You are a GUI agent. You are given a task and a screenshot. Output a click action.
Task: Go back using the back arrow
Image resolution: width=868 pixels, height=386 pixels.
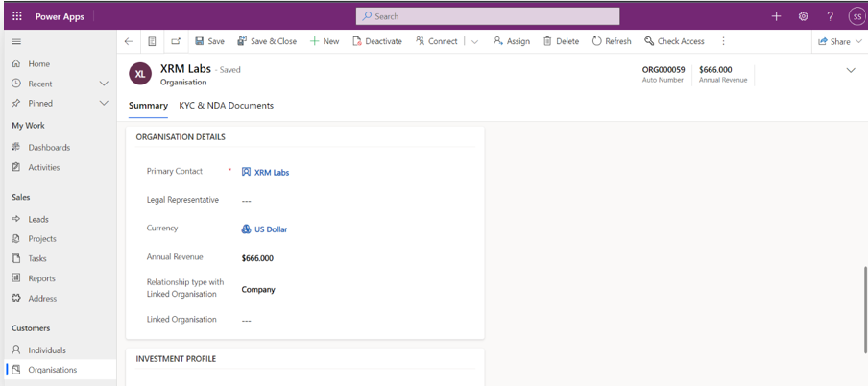click(x=129, y=41)
